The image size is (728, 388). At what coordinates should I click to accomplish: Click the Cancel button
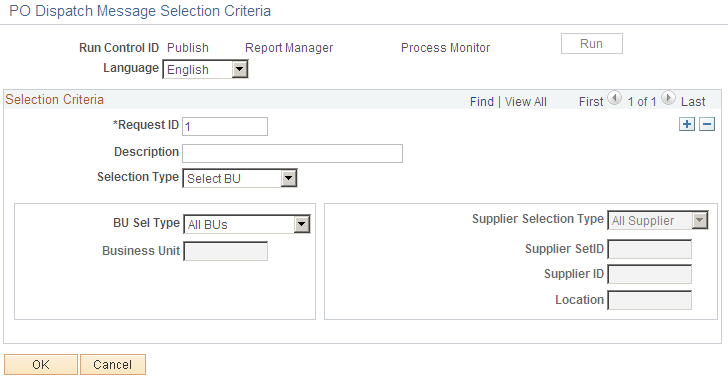[113, 365]
